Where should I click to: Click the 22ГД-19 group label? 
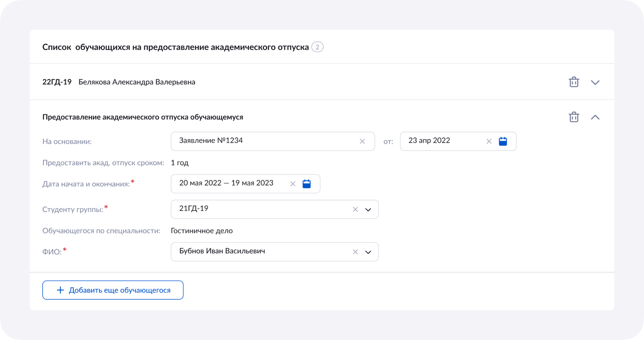click(57, 82)
